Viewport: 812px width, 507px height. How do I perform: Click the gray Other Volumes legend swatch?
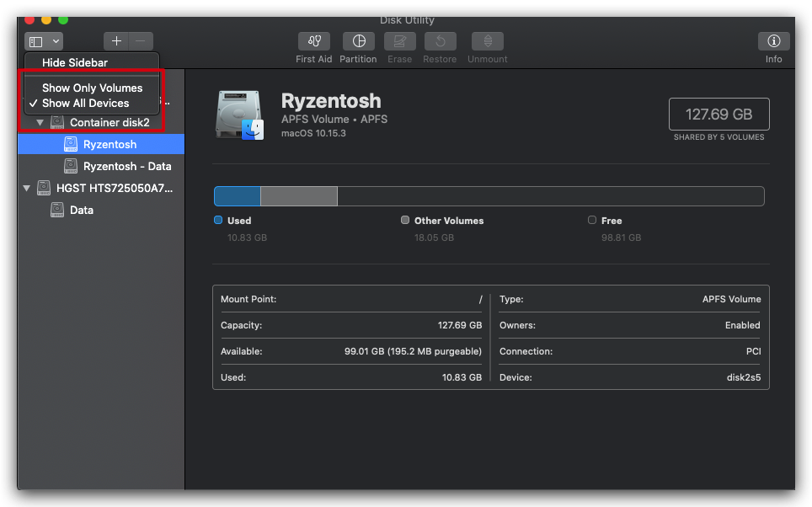[405, 220]
